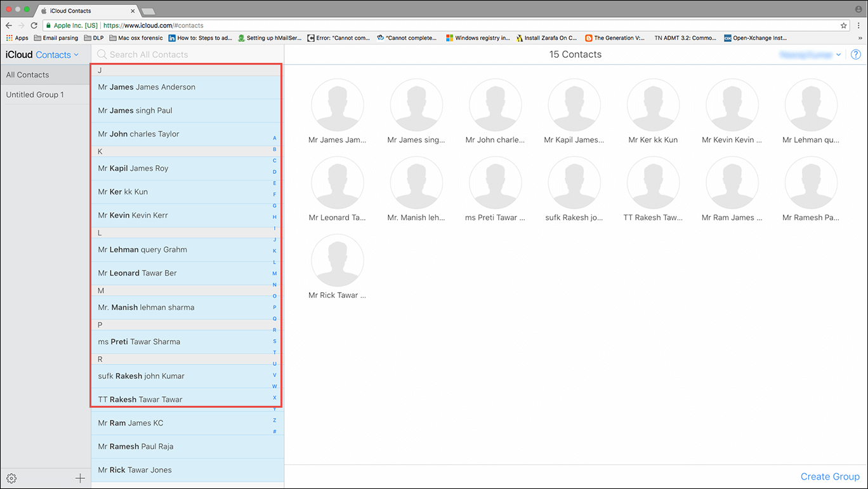Select Untitled Group 1
Viewport: 868px width, 489px height.
[x=45, y=95]
